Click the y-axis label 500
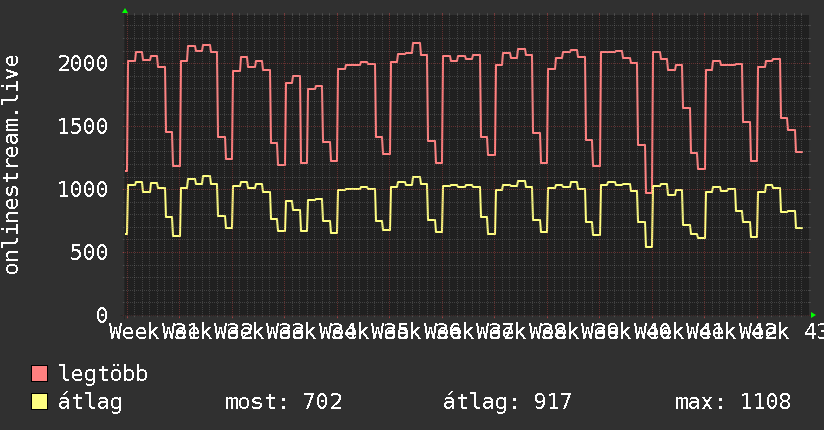 tap(89, 253)
